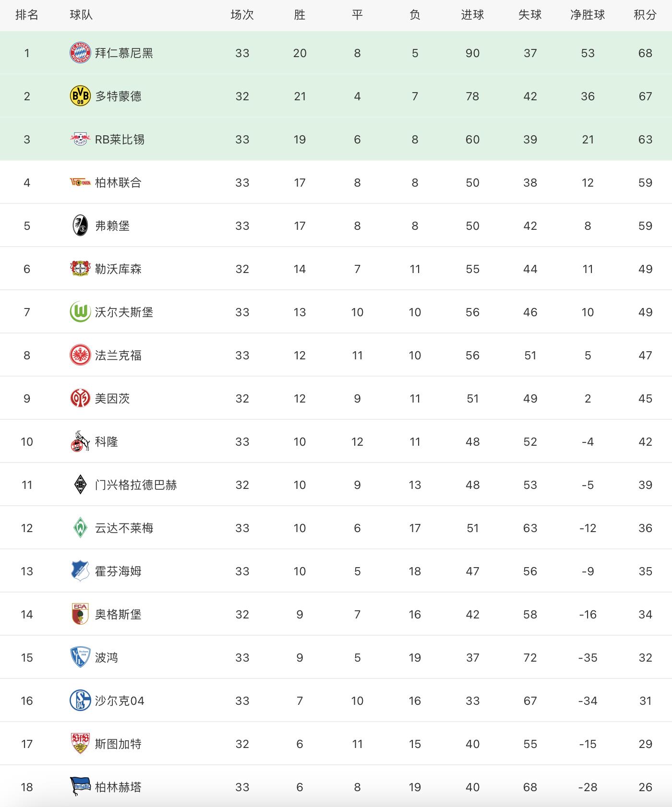
Task: Click the Schalke 04 blue logo
Action: (80, 700)
